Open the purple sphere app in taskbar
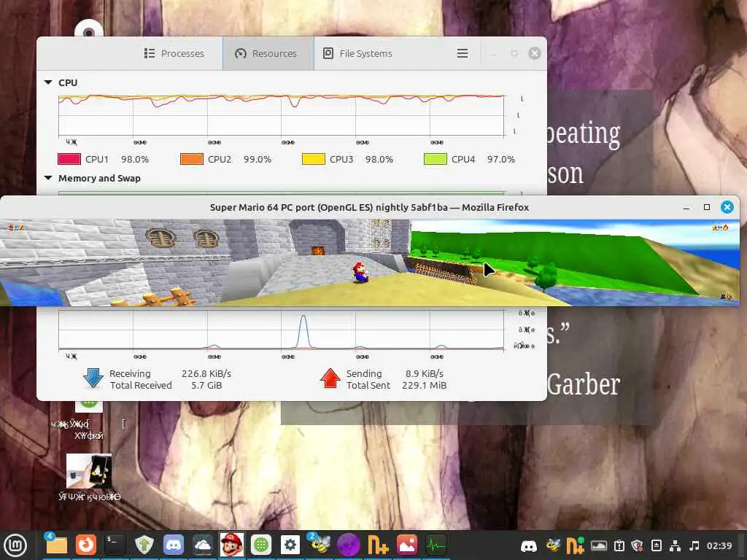This screenshot has height=560, width=747. click(x=349, y=545)
